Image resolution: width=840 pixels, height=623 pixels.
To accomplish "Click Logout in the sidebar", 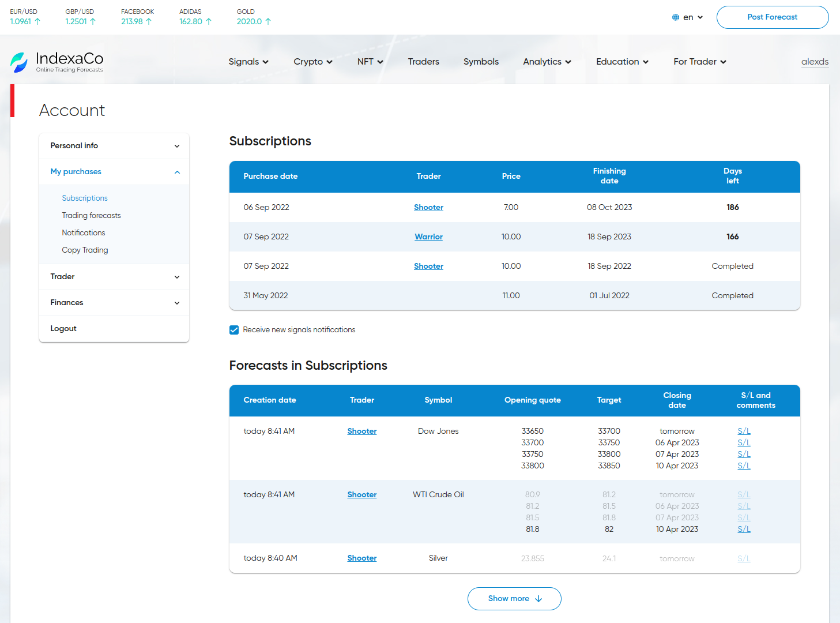I will point(63,329).
